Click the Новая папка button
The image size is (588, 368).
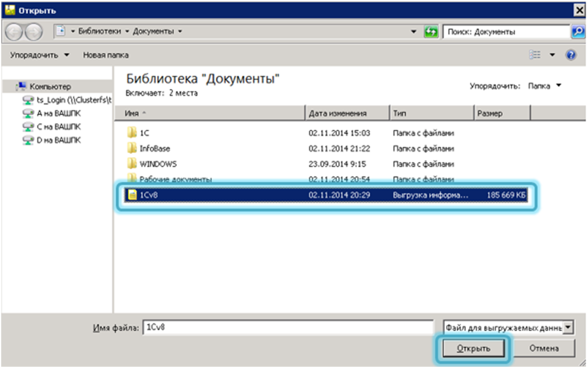click(105, 55)
